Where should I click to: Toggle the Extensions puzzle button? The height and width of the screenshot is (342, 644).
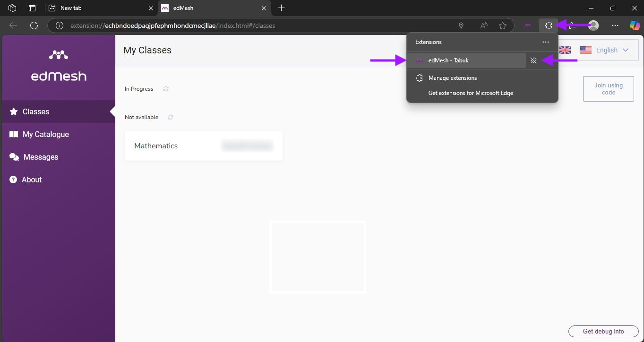point(549,26)
